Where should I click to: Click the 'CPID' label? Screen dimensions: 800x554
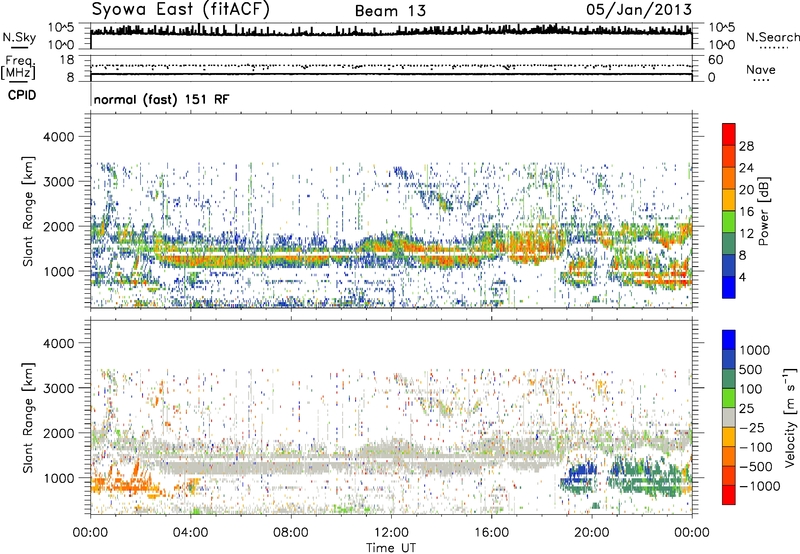21,95
